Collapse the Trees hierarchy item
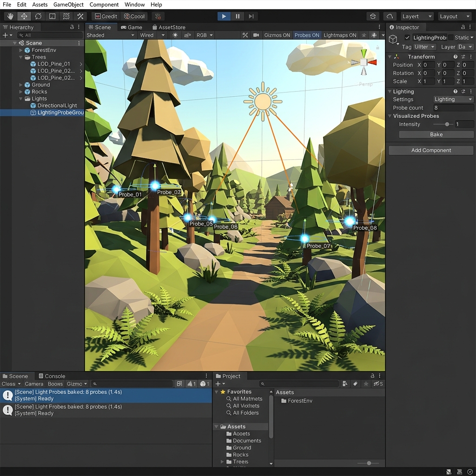Image resolution: width=476 pixels, height=476 pixels. click(20, 57)
